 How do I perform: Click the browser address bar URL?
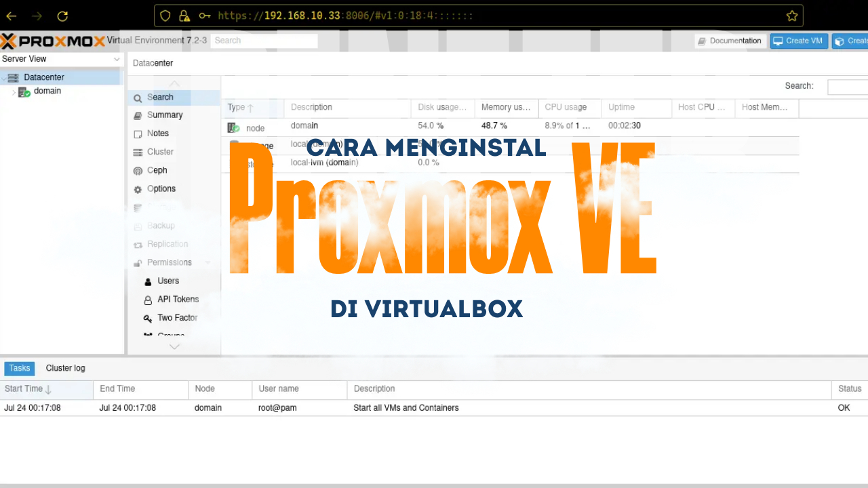coord(345,16)
